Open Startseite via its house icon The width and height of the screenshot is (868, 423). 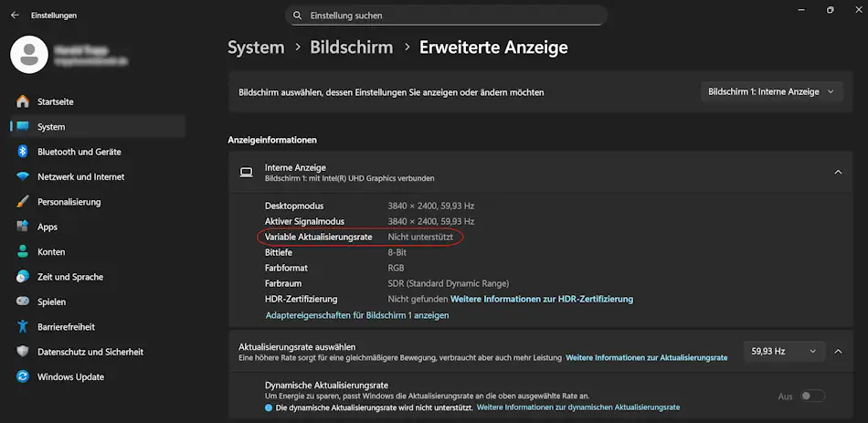pyautogui.click(x=23, y=101)
